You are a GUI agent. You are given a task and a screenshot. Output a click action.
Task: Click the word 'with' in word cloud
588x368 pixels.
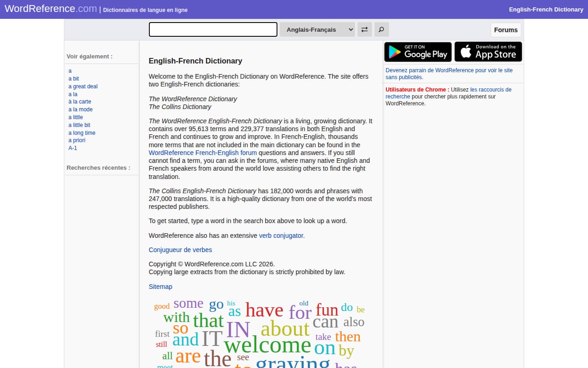pos(176,317)
